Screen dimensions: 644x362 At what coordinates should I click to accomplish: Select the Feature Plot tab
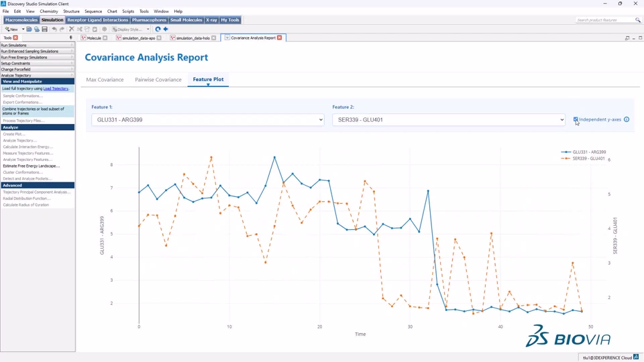pos(208,79)
